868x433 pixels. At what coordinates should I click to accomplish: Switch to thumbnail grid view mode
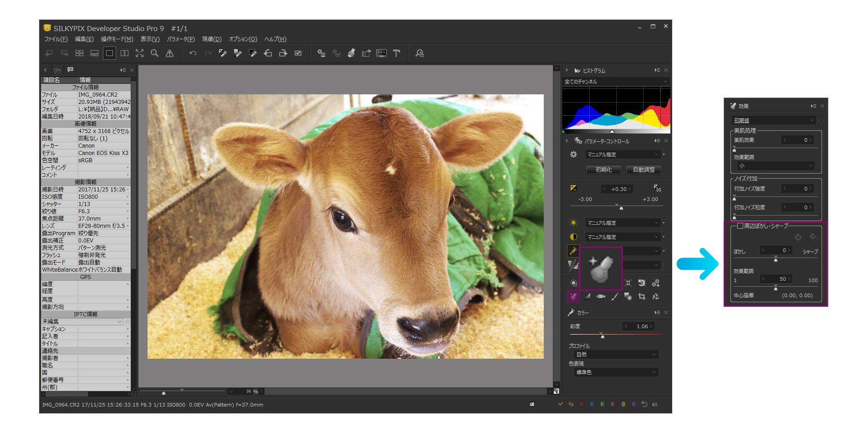(79, 53)
